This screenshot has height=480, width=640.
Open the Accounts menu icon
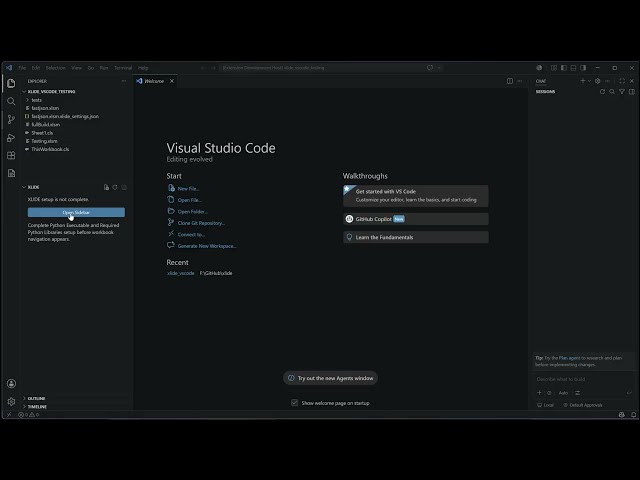[x=11, y=384]
